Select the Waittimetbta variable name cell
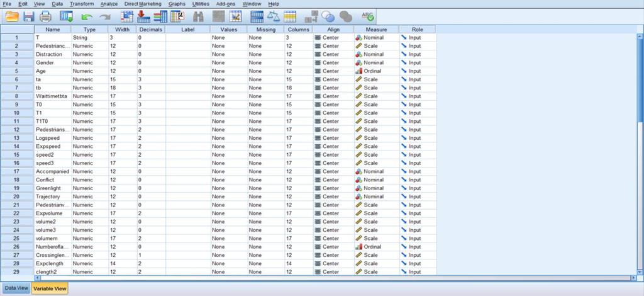 coord(53,96)
